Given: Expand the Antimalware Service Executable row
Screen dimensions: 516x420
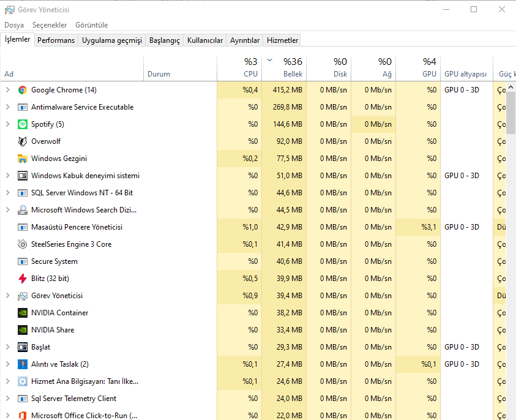Looking at the screenshot, I should point(7,107).
